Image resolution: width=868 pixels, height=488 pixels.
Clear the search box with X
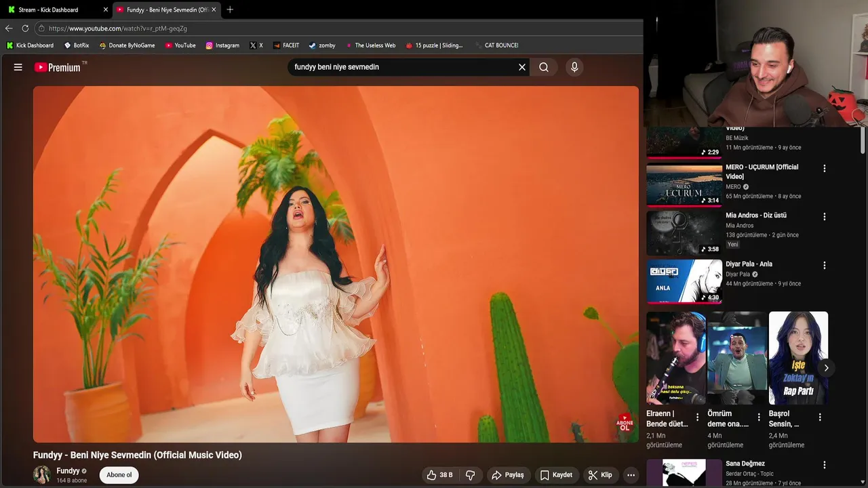pyautogui.click(x=522, y=67)
